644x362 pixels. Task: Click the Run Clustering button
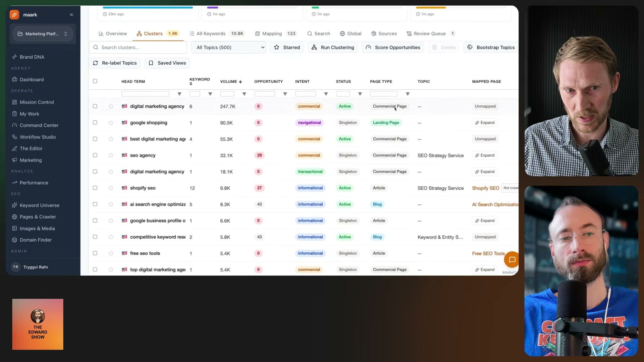coord(333,47)
